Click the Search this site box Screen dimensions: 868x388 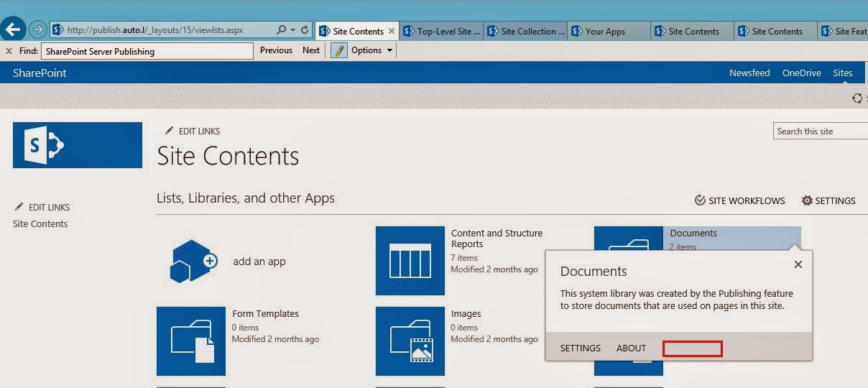[821, 131]
